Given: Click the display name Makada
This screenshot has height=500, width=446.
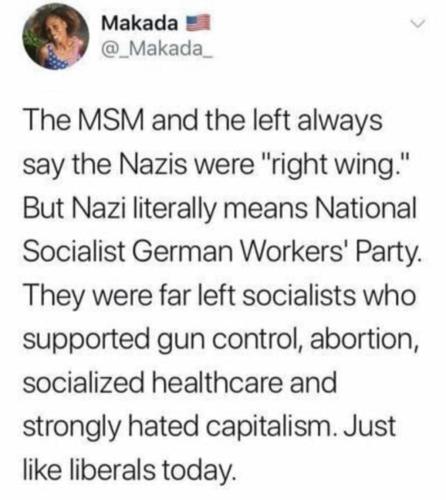Looking at the screenshot, I should [140, 24].
